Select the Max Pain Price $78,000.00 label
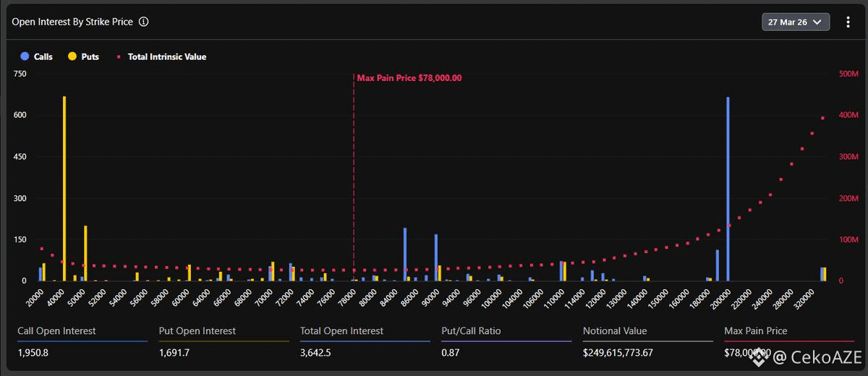868x376 pixels. pos(409,77)
